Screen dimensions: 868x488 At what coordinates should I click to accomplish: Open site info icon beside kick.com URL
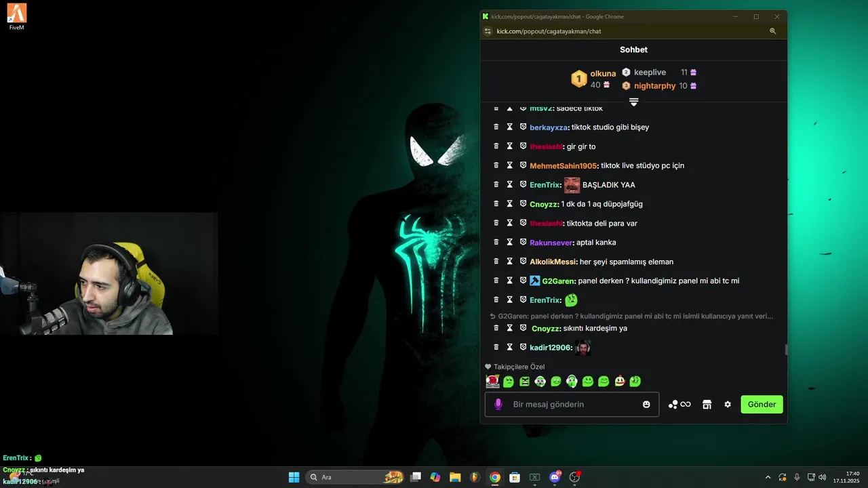[x=488, y=31]
